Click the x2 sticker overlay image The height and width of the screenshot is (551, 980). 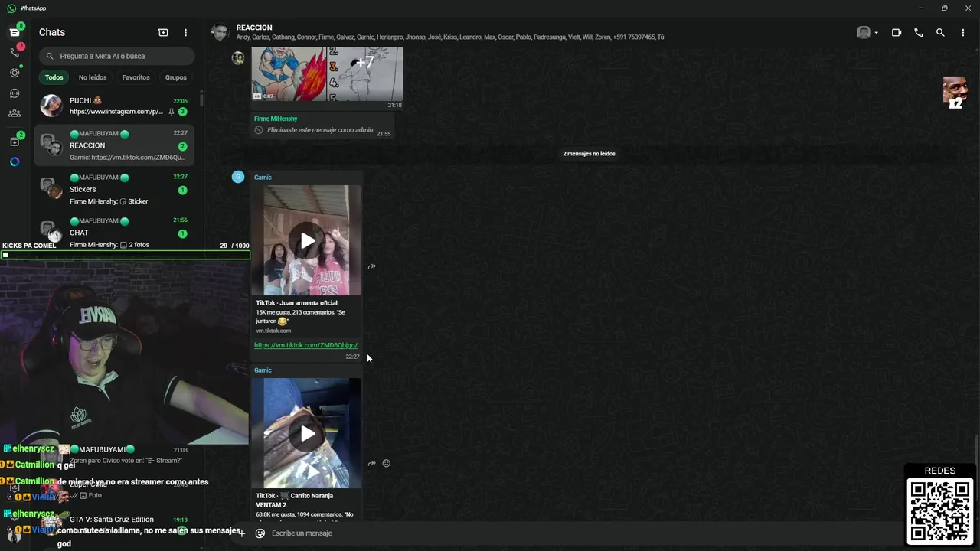955,93
